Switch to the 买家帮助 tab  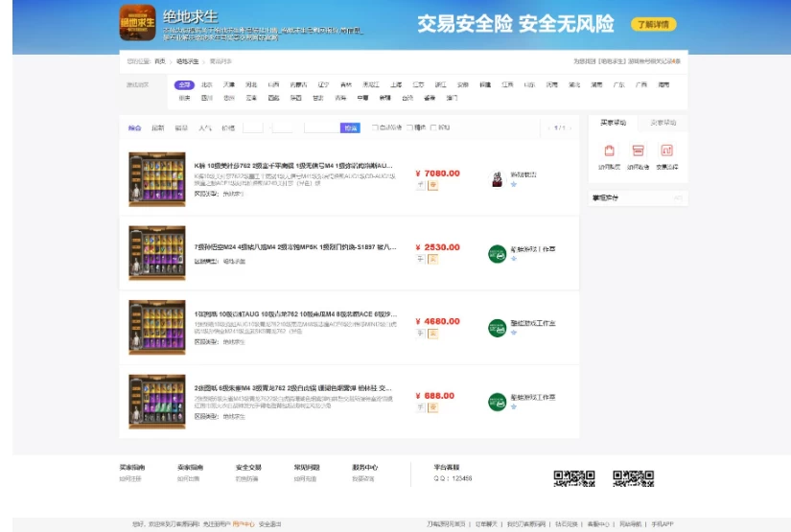coord(613,123)
